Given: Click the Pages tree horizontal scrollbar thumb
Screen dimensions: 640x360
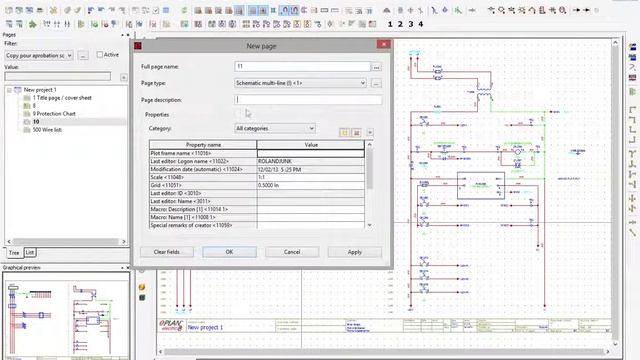Looking at the screenshot, I should tap(65, 242).
